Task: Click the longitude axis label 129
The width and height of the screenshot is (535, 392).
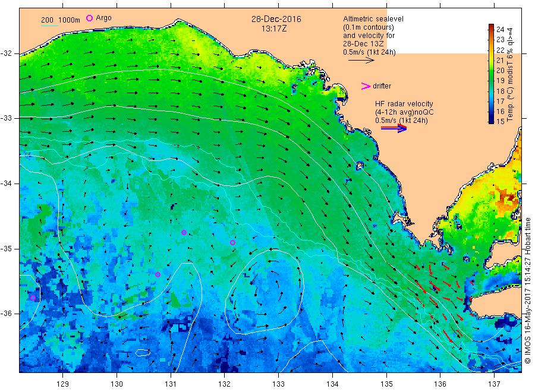Action: pos(63,384)
